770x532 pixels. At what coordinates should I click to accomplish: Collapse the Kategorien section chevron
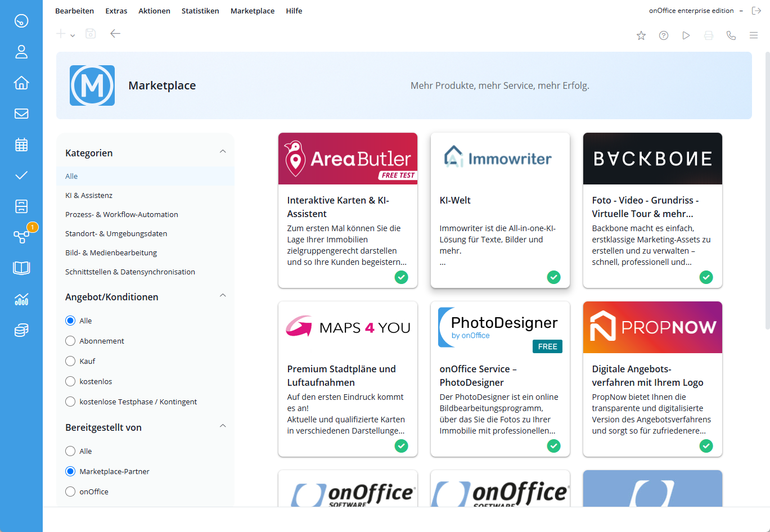pos(223,151)
